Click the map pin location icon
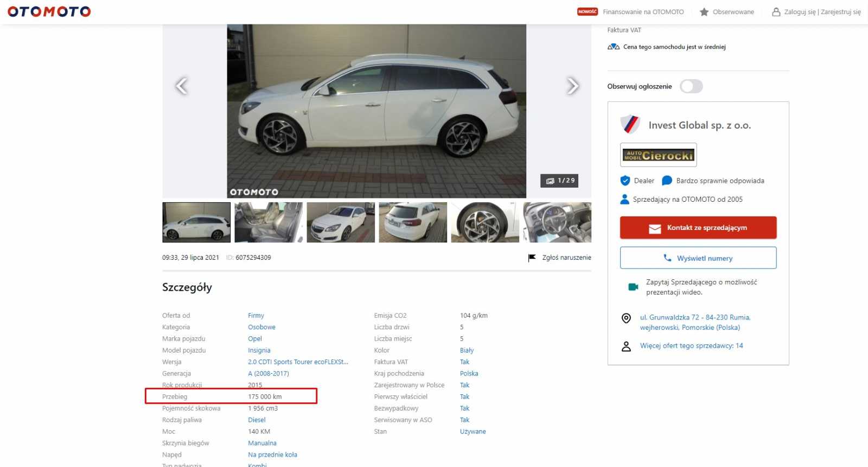The width and height of the screenshot is (868, 467). click(626, 318)
